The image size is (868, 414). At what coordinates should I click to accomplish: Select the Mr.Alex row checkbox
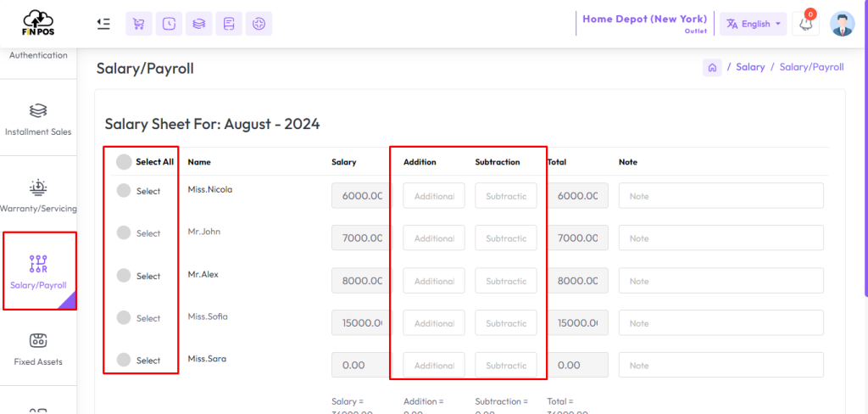point(124,276)
